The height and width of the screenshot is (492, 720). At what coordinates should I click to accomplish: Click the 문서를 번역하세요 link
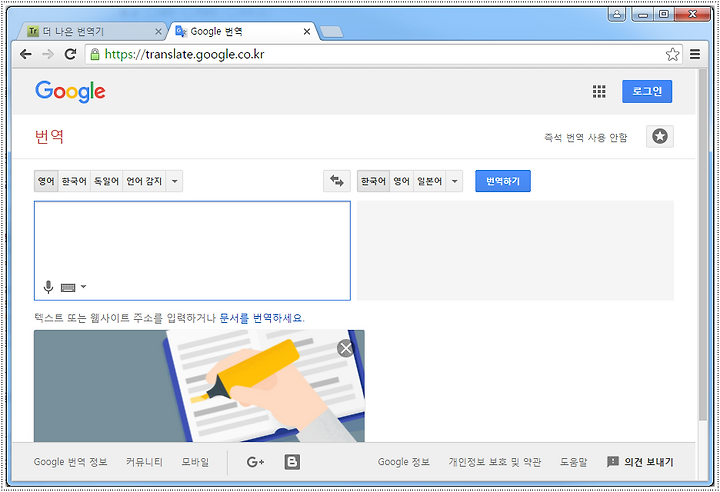click(x=262, y=318)
